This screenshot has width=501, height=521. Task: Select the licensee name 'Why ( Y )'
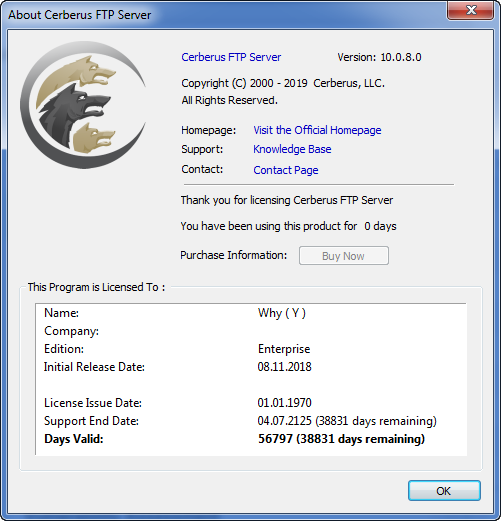[282, 313]
